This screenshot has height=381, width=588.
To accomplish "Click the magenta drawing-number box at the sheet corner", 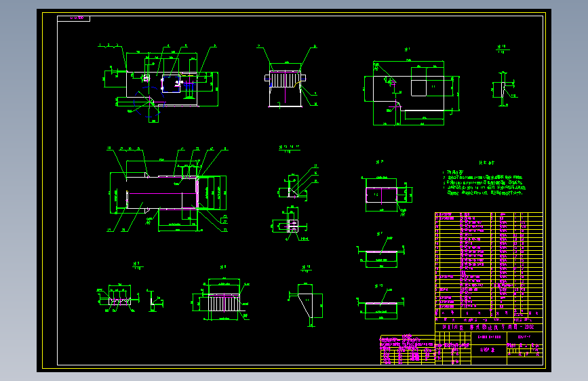I will pos(73,18).
